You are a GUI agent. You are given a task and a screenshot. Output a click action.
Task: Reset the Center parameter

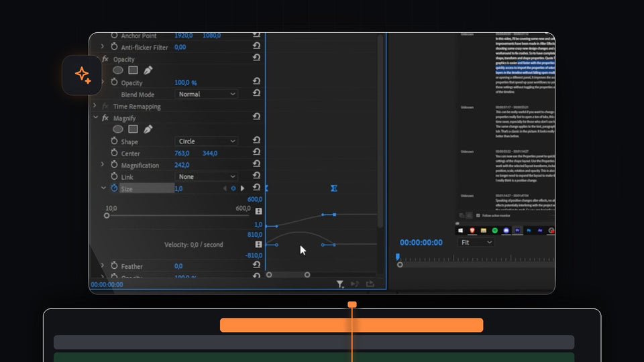coord(256,152)
